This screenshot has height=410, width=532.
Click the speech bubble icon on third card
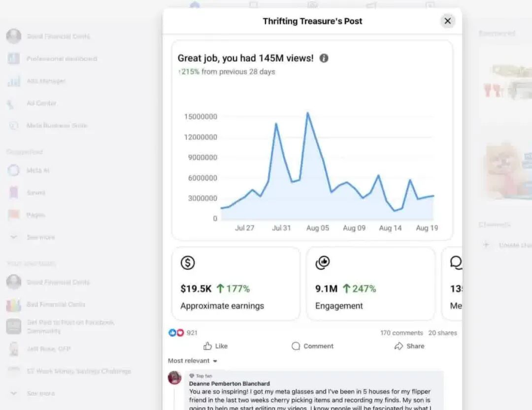pos(456,262)
